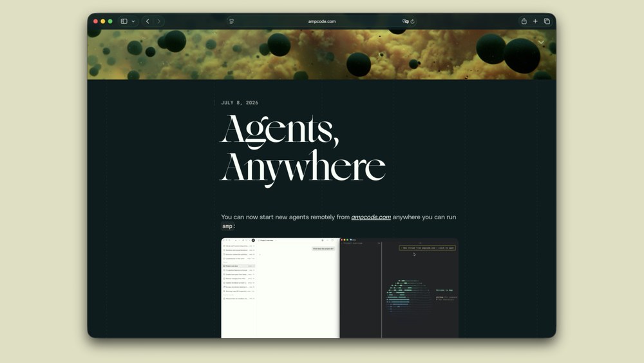Open a new tab
Image resolution: width=644 pixels, height=363 pixels.
pyautogui.click(x=535, y=21)
